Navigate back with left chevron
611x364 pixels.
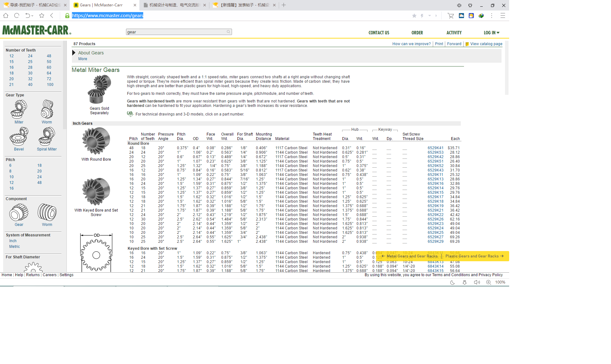[x=52, y=16]
